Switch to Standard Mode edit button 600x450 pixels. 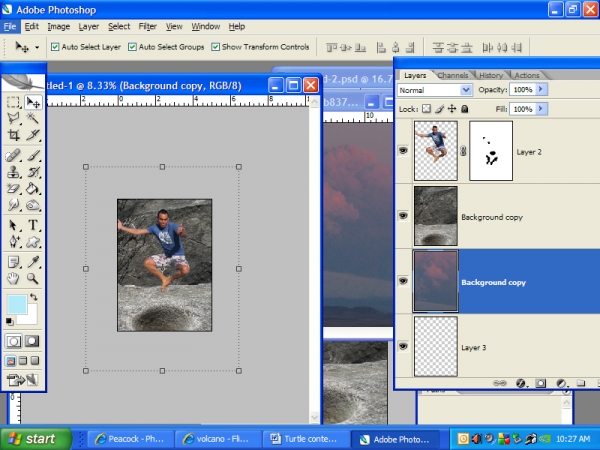click(13, 341)
